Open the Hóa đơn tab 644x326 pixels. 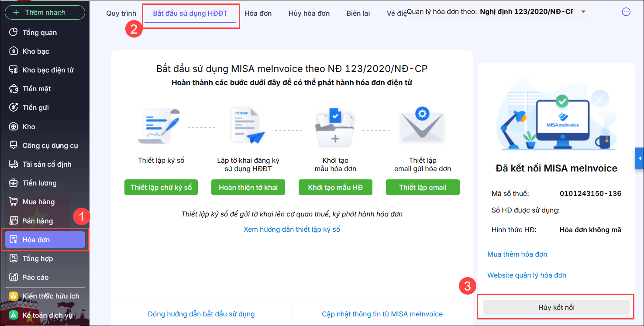(x=258, y=13)
